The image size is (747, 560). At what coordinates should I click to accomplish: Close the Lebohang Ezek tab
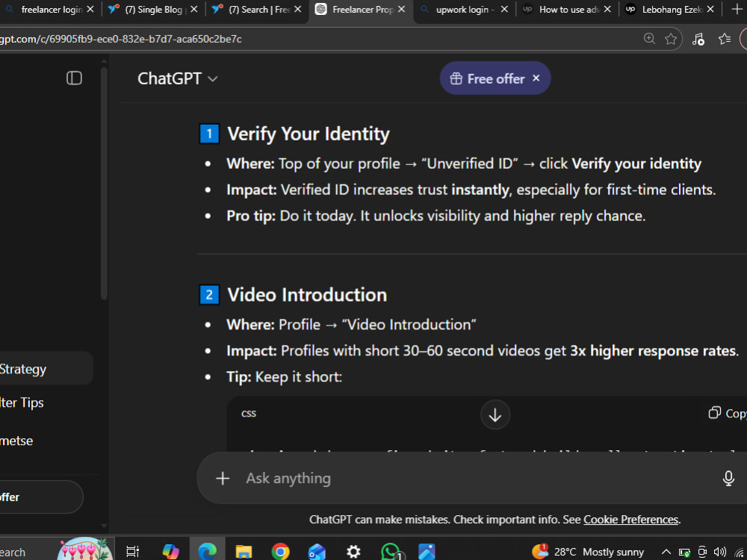(x=710, y=9)
